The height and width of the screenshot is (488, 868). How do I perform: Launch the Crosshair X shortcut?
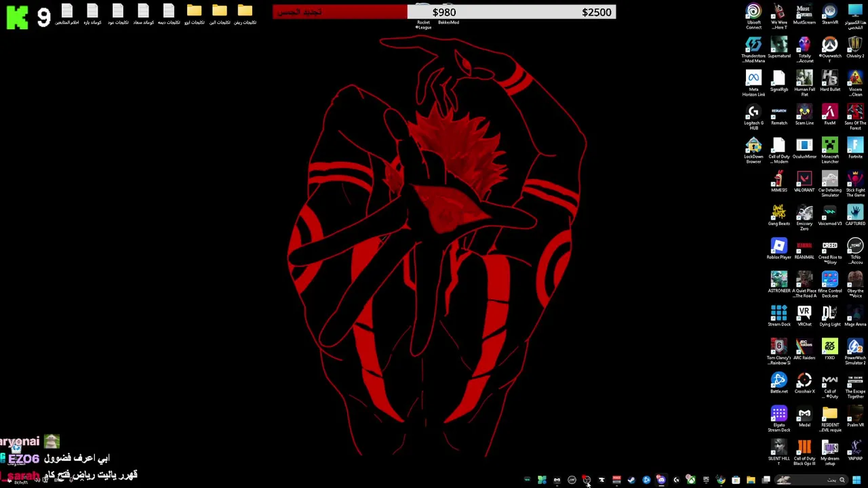[804, 384]
